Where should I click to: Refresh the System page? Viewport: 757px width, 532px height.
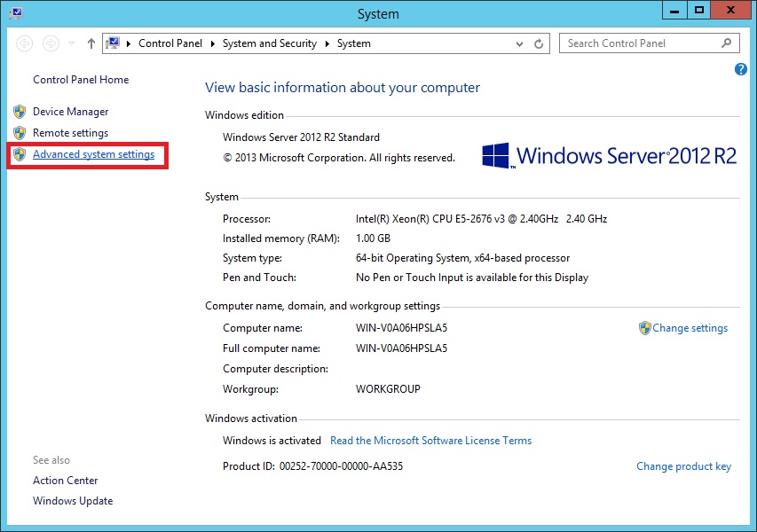click(539, 44)
